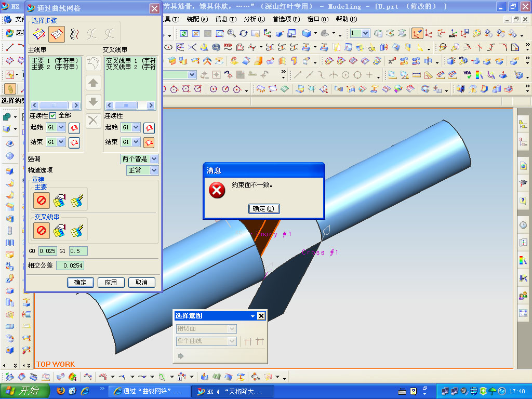Screen dimensions: 532x399
Task: Click the XYZ law curve toolbar icon
Action: (228, 47)
